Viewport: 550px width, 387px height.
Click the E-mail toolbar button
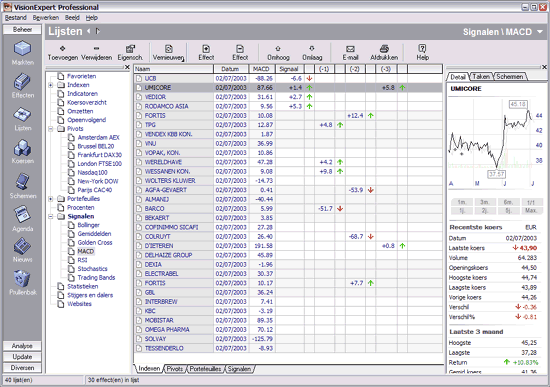click(x=350, y=53)
